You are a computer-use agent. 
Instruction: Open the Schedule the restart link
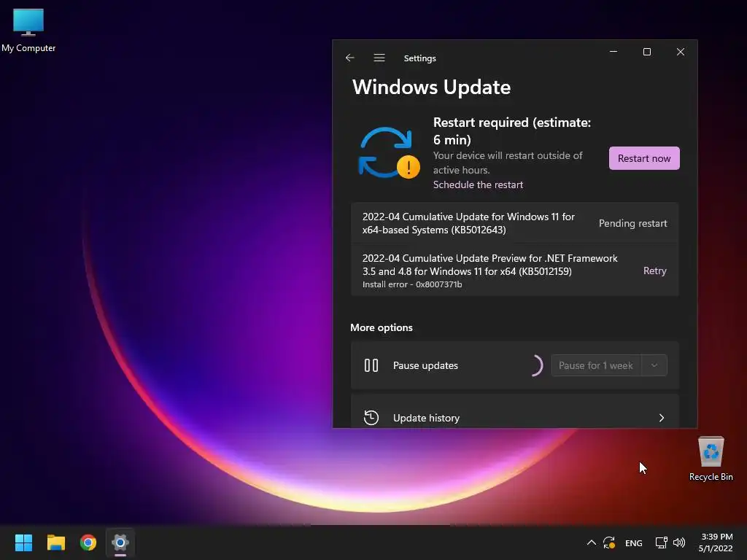478,184
